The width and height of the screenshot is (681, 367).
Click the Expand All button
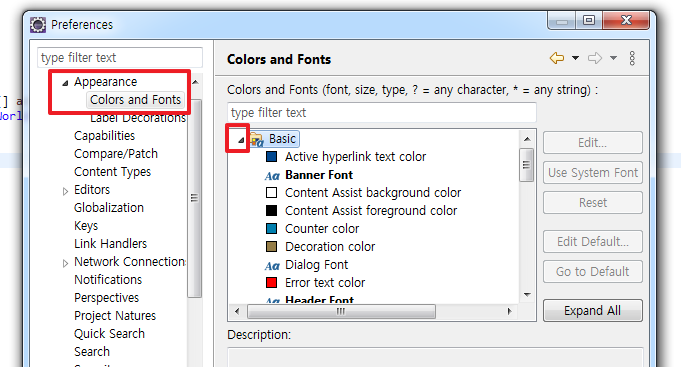tap(592, 311)
